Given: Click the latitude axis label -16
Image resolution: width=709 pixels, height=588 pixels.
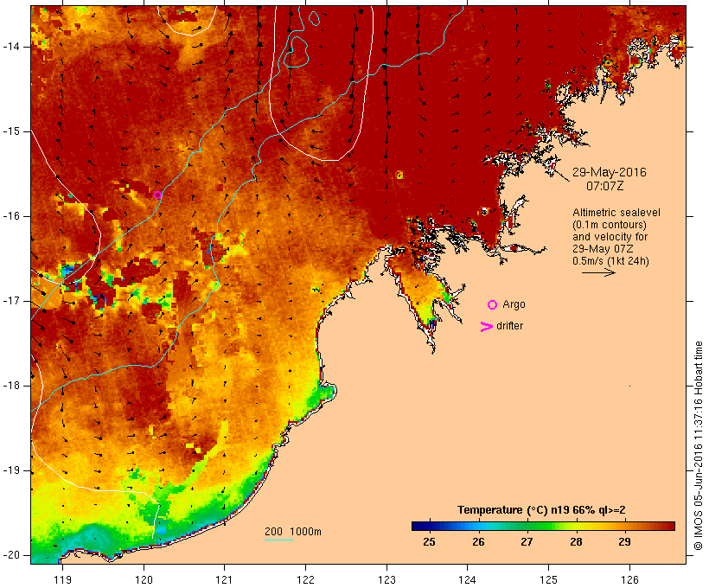Looking at the screenshot, I should click(11, 216).
